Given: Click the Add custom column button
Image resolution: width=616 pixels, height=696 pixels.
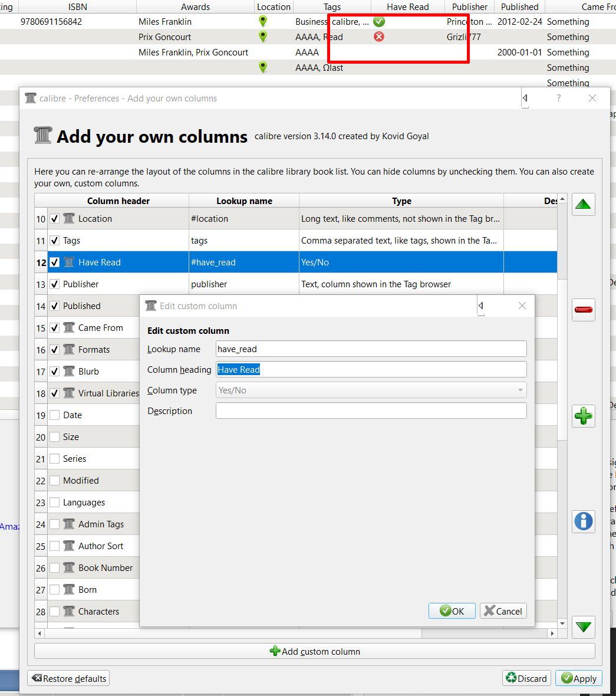Looking at the screenshot, I should click(x=314, y=651).
